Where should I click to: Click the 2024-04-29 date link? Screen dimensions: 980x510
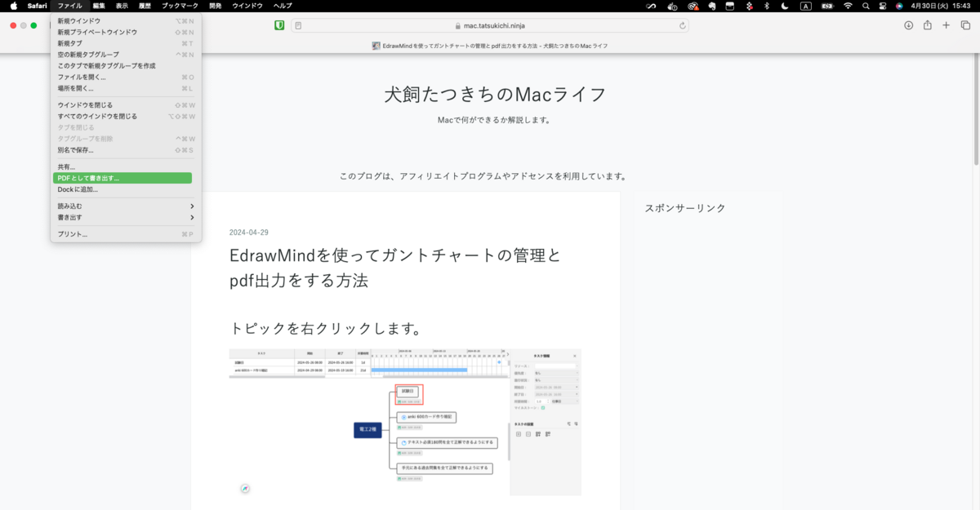coord(249,232)
